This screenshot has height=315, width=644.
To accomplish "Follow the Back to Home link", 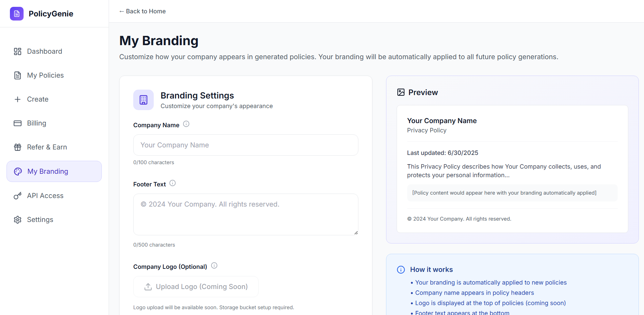I will point(142,11).
